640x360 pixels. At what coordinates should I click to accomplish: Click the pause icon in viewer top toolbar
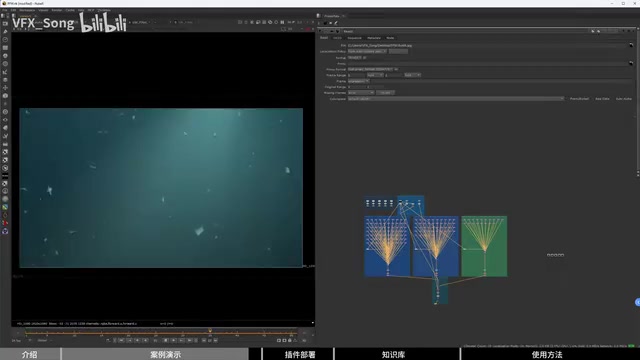click(x=282, y=22)
